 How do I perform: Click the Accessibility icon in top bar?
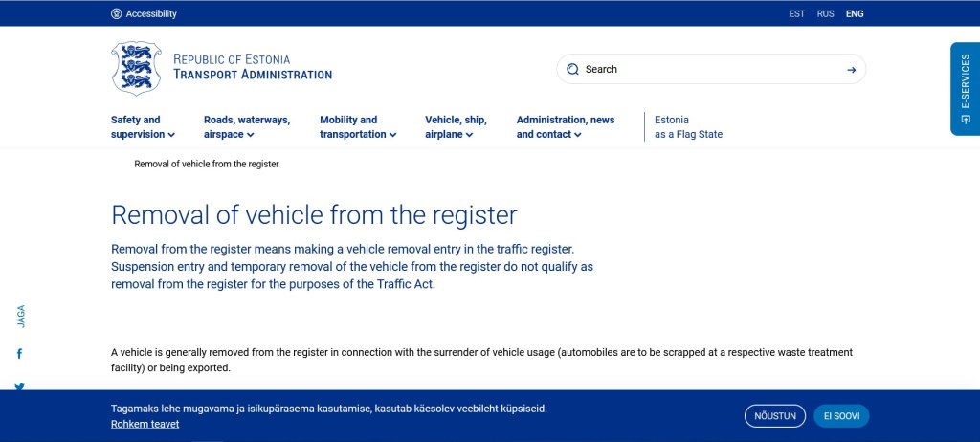pyautogui.click(x=117, y=14)
